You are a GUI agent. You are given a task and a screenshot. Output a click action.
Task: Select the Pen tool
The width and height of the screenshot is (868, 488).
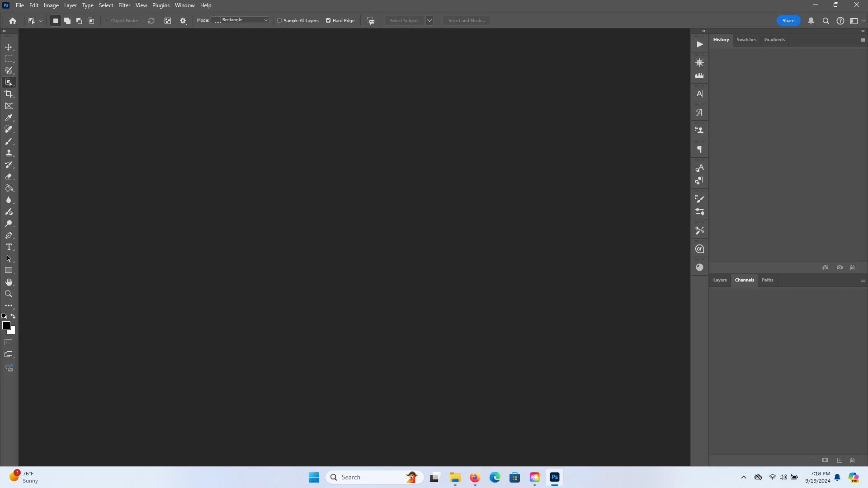click(9, 235)
